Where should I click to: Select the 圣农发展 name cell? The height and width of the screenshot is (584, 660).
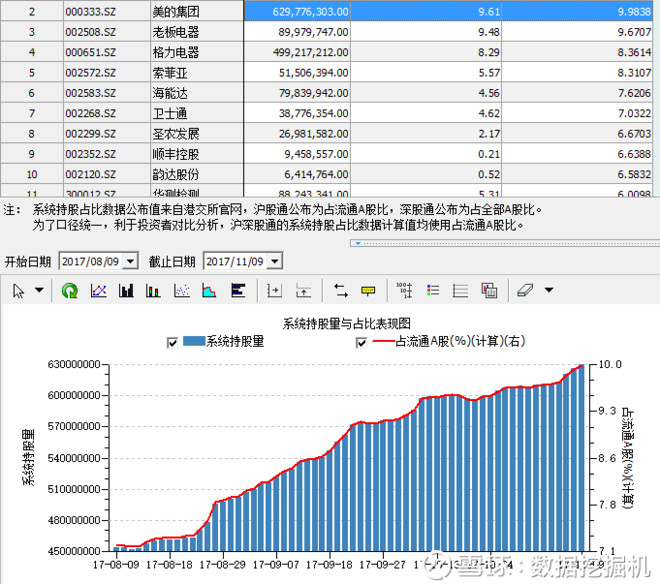[x=197, y=133]
